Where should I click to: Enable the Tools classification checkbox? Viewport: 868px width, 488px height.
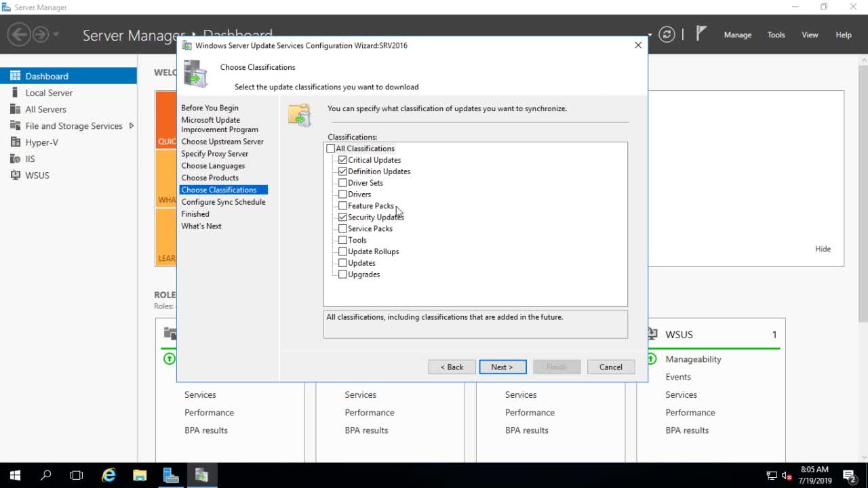tap(342, 240)
